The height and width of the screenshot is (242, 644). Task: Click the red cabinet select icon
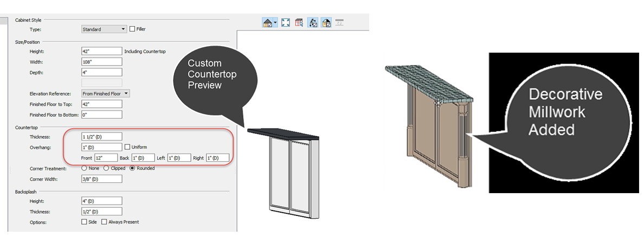[x=299, y=23]
